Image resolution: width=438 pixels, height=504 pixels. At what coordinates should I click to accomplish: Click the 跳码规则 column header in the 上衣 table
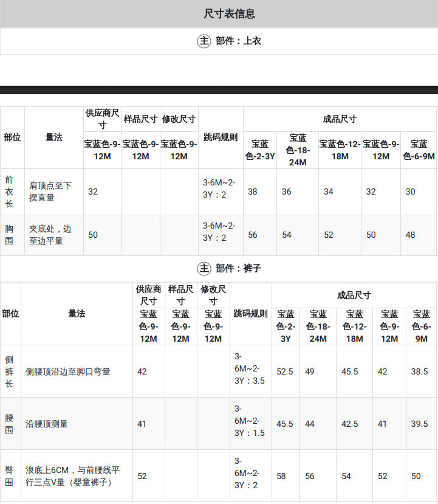coord(221,137)
